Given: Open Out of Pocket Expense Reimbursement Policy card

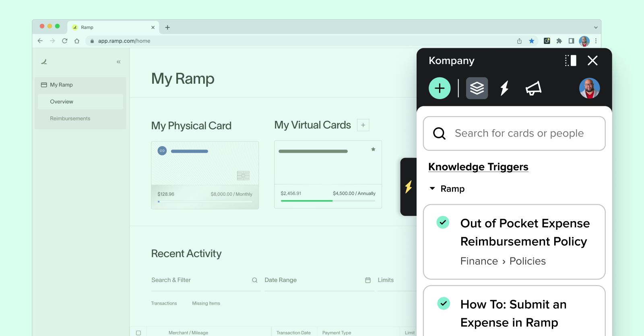Looking at the screenshot, I should [514, 242].
